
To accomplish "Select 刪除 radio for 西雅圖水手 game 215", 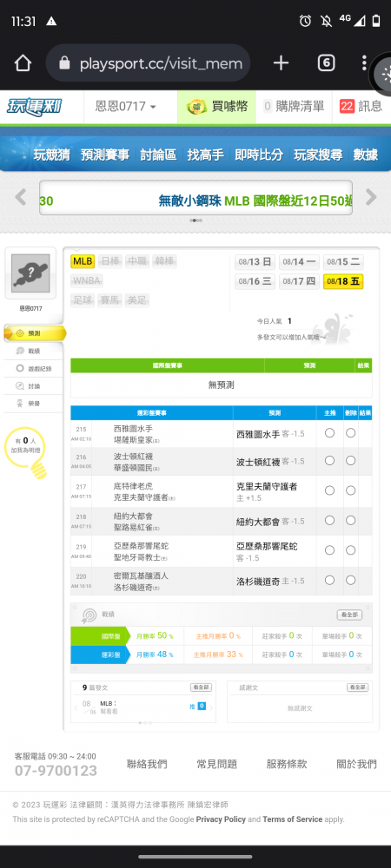I will (350, 433).
